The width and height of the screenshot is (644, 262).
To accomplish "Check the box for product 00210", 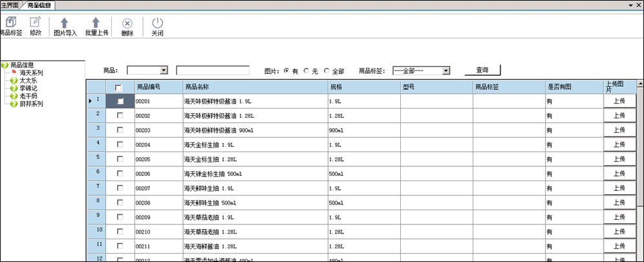I will 120,231.
